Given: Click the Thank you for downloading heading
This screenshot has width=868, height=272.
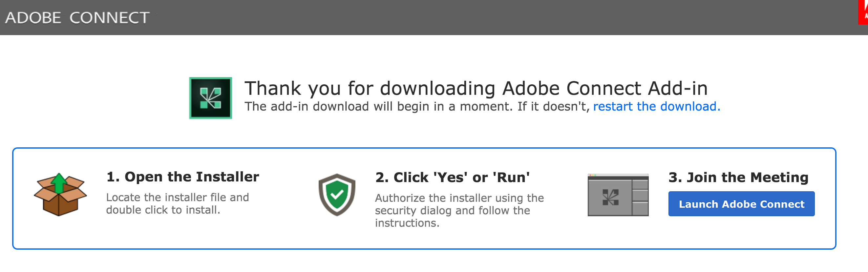Looking at the screenshot, I should point(476,88).
